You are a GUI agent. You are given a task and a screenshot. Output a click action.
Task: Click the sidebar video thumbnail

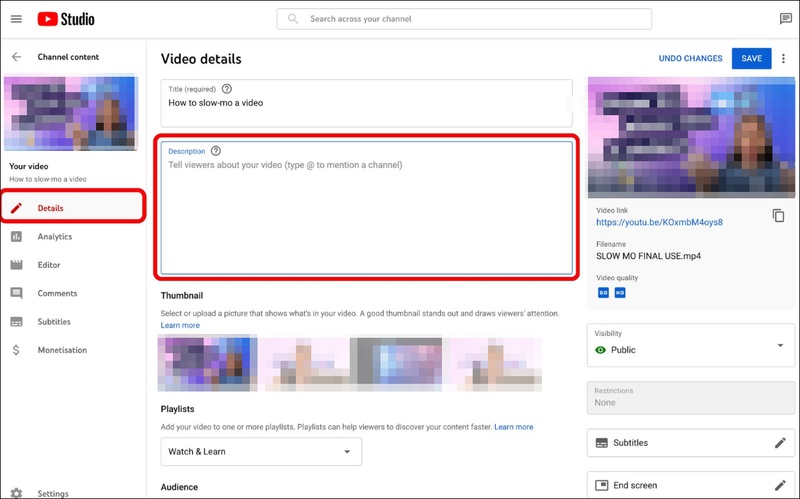coord(71,113)
